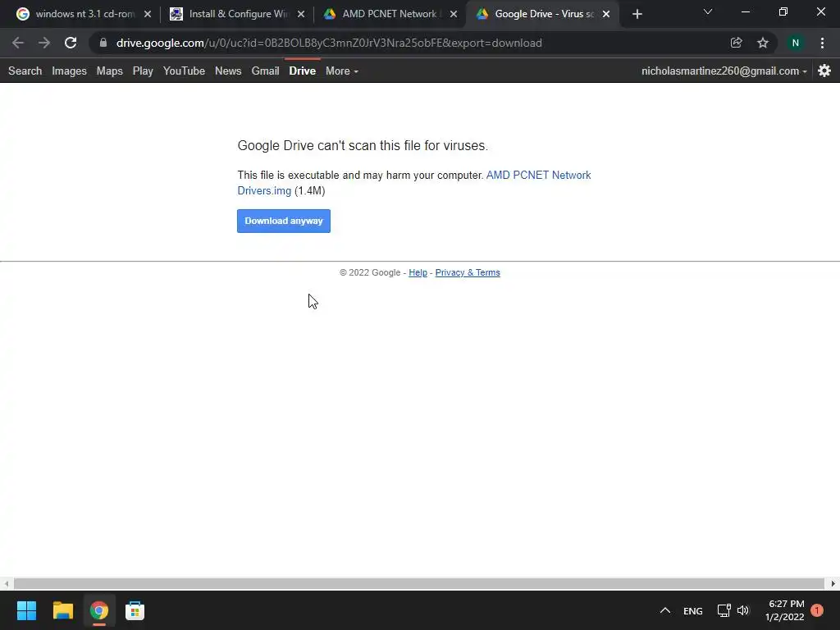Switch to the 'windows nt 3.1 cd-rom' tab

tap(84, 15)
